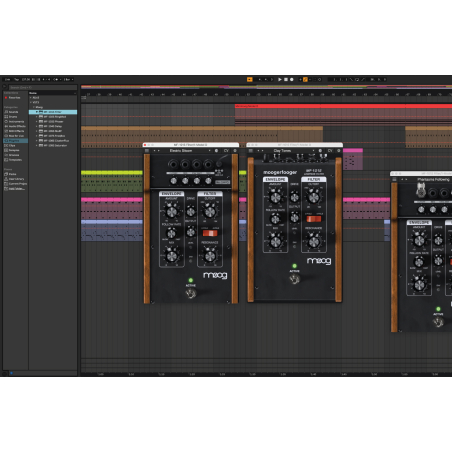Open User Library in browser Places
This screenshot has height=452, width=452.
14,179
